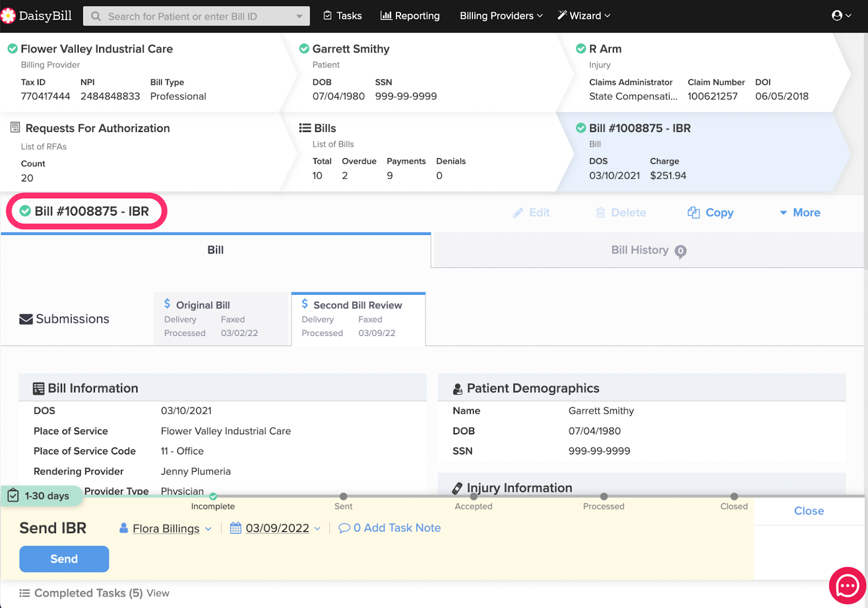Open the Tasks menu item
Screen dimensions: 868x608
click(343, 16)
